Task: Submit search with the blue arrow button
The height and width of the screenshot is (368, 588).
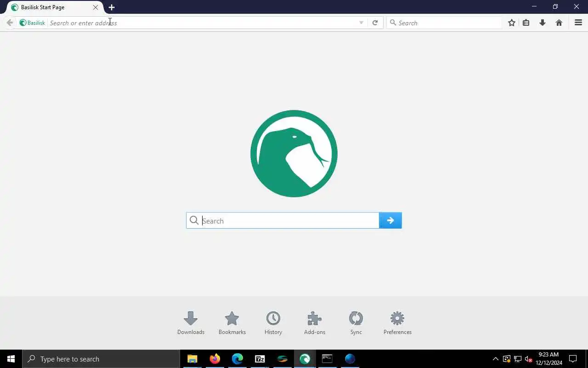Action: [390, 220]
